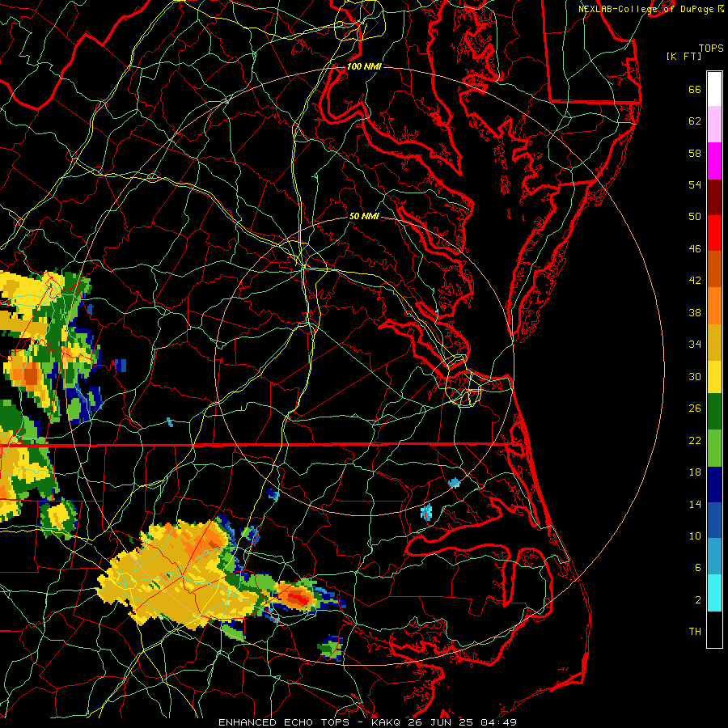728x728 pixels.
Task: Click the legend value 38
Action: (x=695, y=312)
